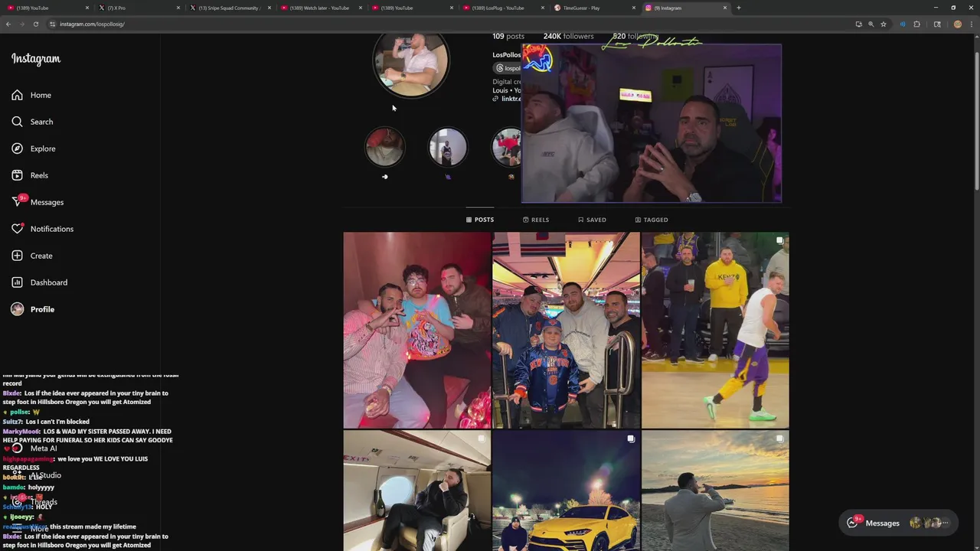This screenshot has width=980, height=551.
Task: Click the profile picture avatar
Action: [411, 62]
